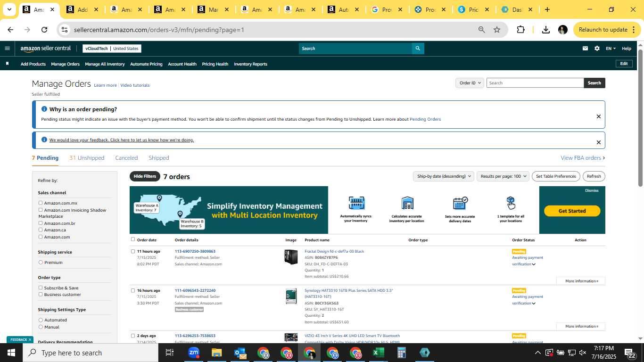
Task: Click the info icon in the feedback banner
Action: coord(44,140)
